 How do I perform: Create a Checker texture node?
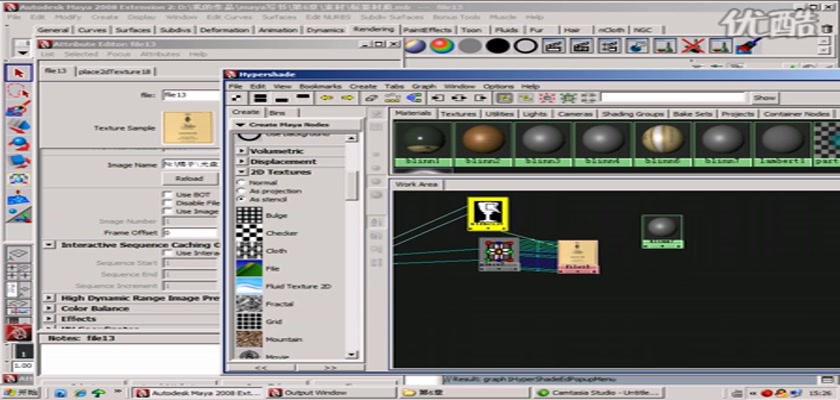pyautogui.click(x=249, y=233)
